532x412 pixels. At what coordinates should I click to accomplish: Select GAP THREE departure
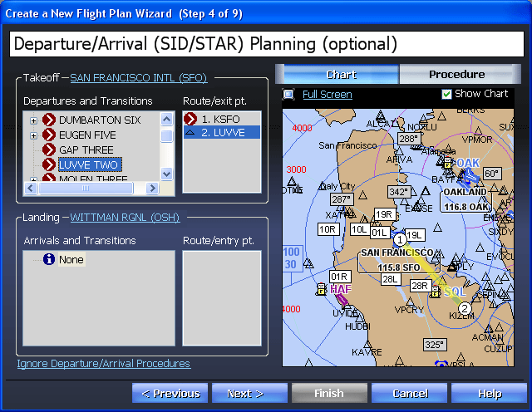pos(86,150)
